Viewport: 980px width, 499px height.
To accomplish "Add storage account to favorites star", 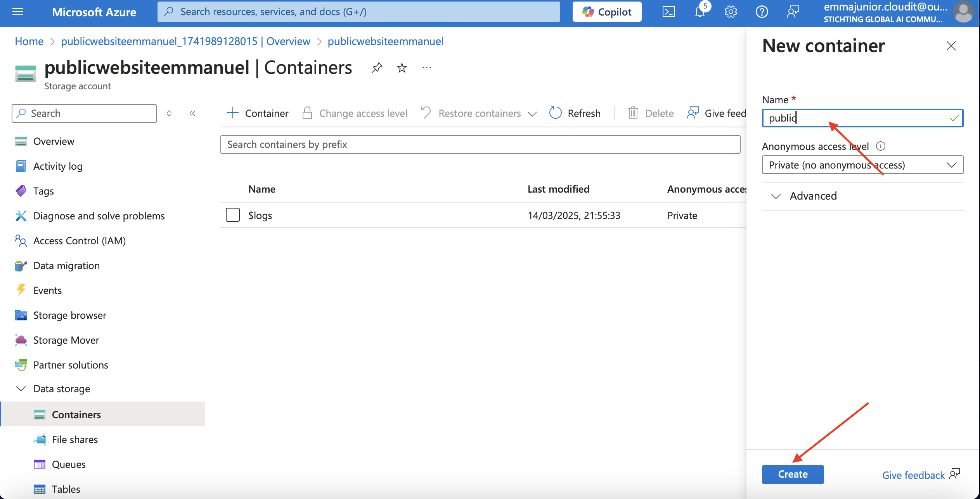I will tap(402, 68).
